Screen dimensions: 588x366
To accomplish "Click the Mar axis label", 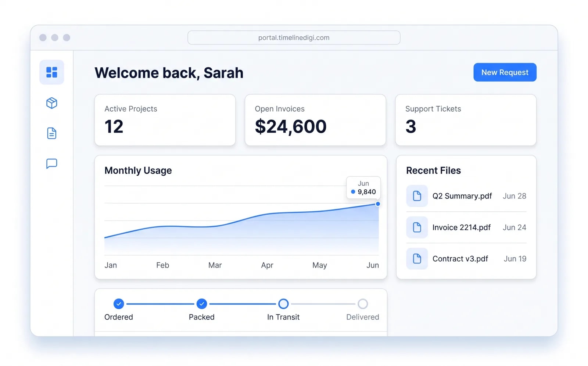I will (215, 265).
